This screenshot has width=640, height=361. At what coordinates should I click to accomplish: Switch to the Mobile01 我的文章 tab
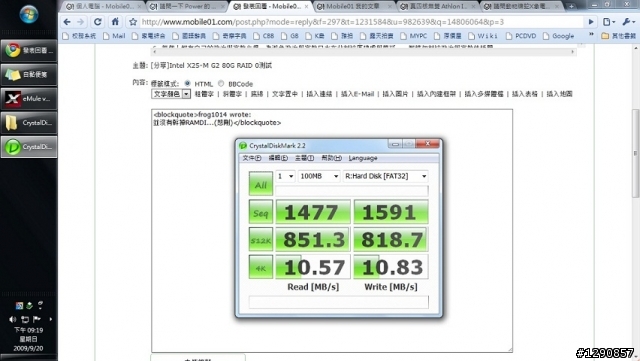354,6
